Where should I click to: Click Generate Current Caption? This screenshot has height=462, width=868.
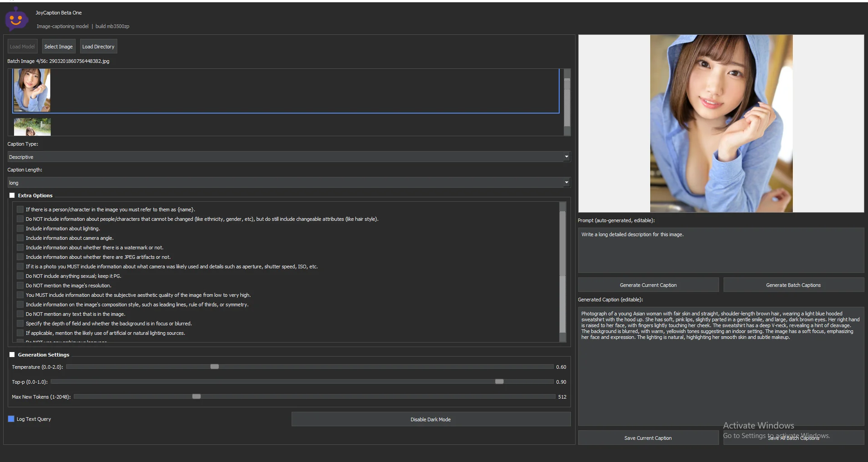tap(648, 285)
